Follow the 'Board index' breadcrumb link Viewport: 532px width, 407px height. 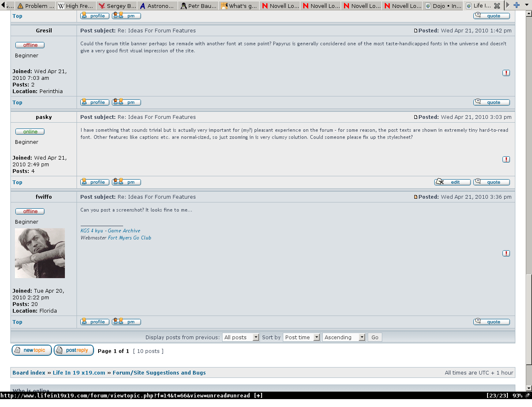click(29, 372)
